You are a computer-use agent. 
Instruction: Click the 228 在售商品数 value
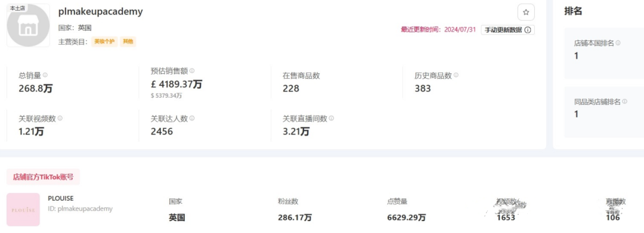pos(291,88)
